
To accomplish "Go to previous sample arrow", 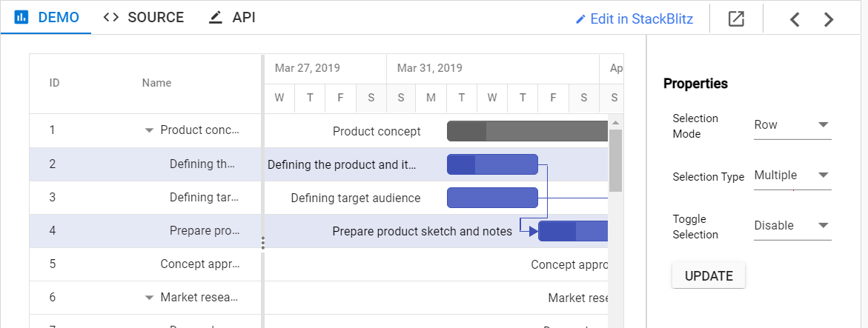I will (795, 19).
